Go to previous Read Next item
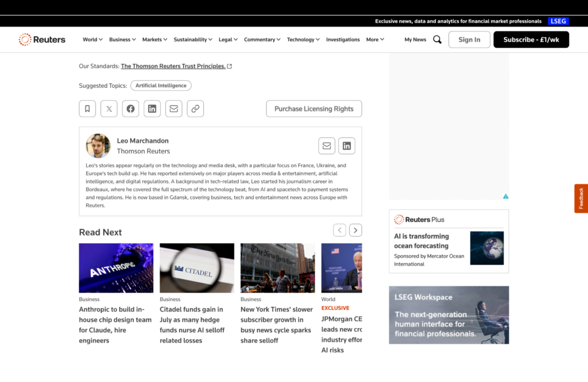The width and height of the screenshot is (588, 382). (340, 230)
